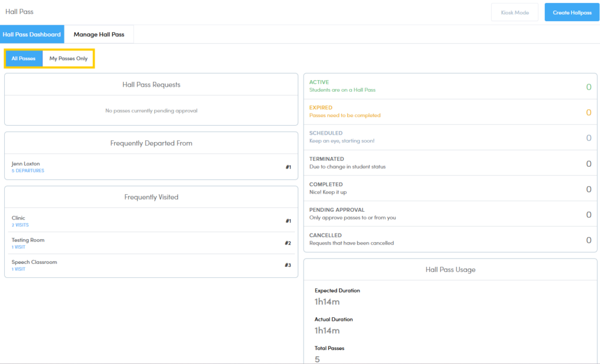This screenshot has width=600, height=364.
Task: Click the Hall Pass Usage heading
Action: point(451,270)
